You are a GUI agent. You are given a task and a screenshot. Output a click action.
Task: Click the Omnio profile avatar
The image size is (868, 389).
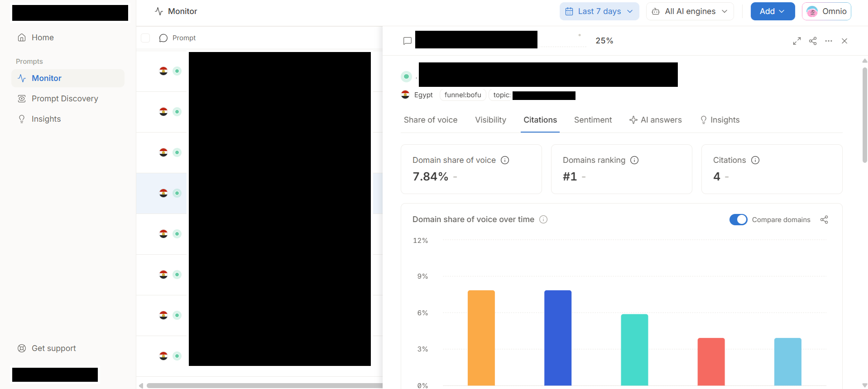(812, 12)
